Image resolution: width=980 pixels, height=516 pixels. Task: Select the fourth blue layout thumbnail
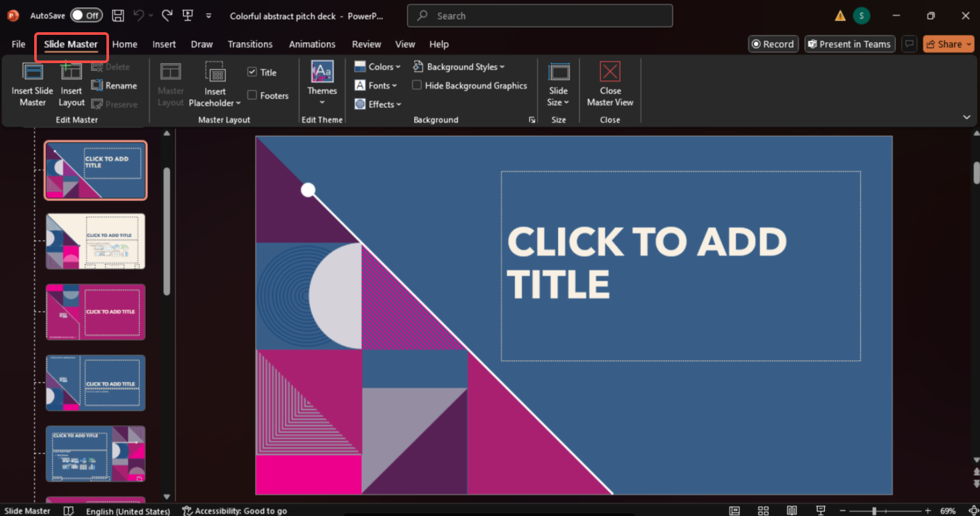point(96,383)
